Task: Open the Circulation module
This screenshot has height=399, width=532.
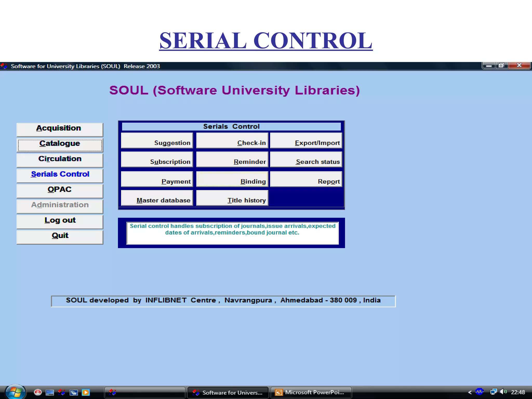Action: click(60, 160)
